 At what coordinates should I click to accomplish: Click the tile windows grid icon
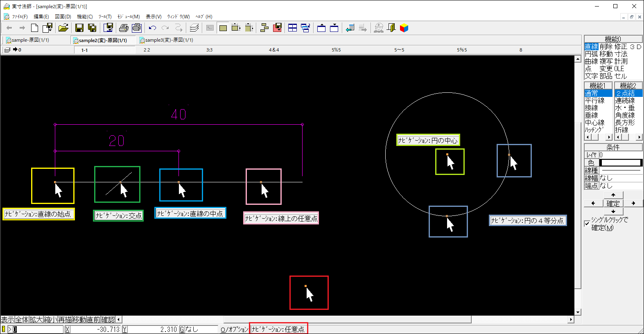293,28
